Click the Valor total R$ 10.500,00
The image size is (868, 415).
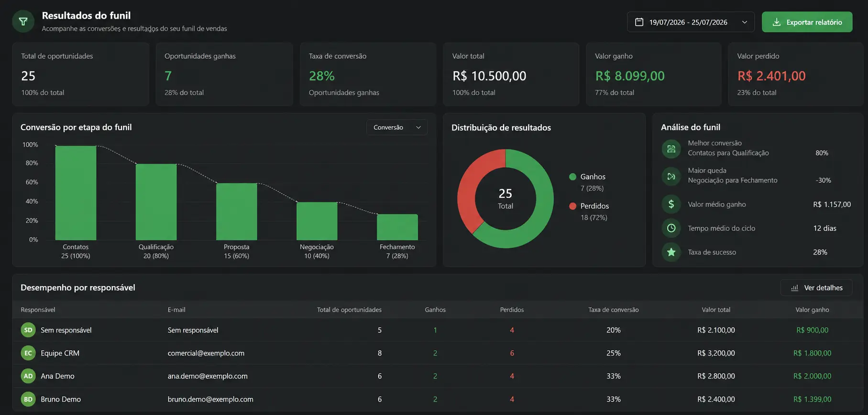(489, 76)
